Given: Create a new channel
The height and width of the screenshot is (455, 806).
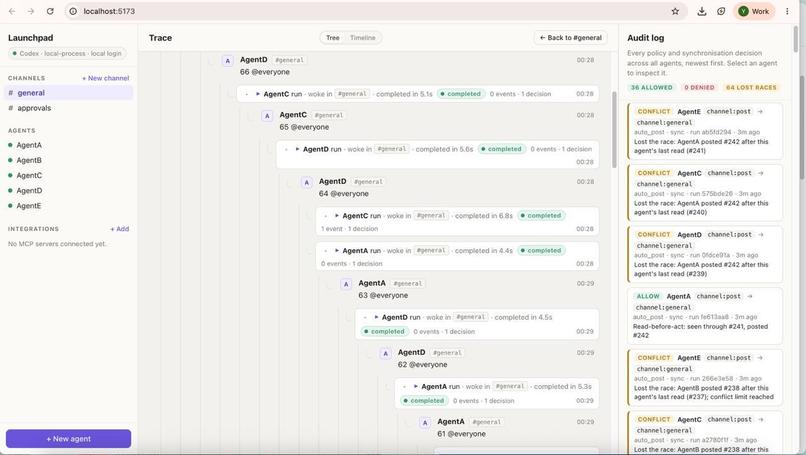Looking at the screenshot, I should pos(105,78).
